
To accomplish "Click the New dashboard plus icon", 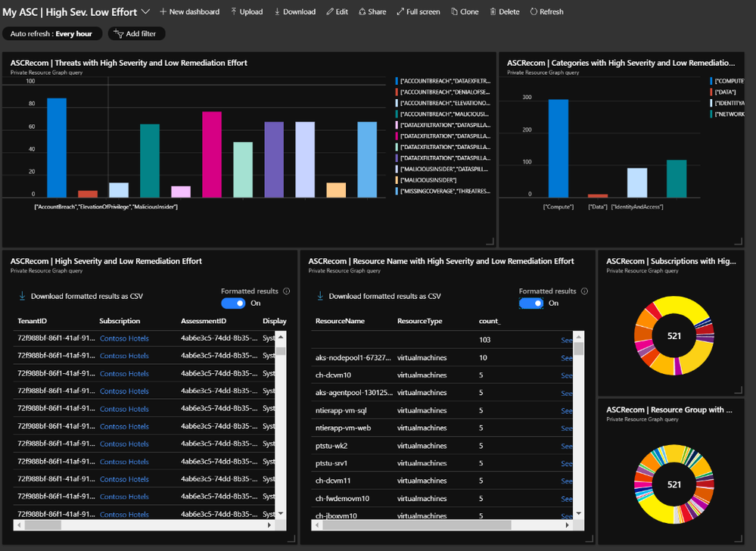I will tap(163, 11).
